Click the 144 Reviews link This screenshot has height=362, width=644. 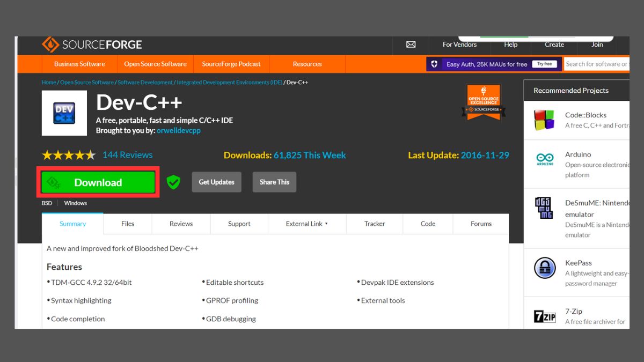tap(127, 154)
